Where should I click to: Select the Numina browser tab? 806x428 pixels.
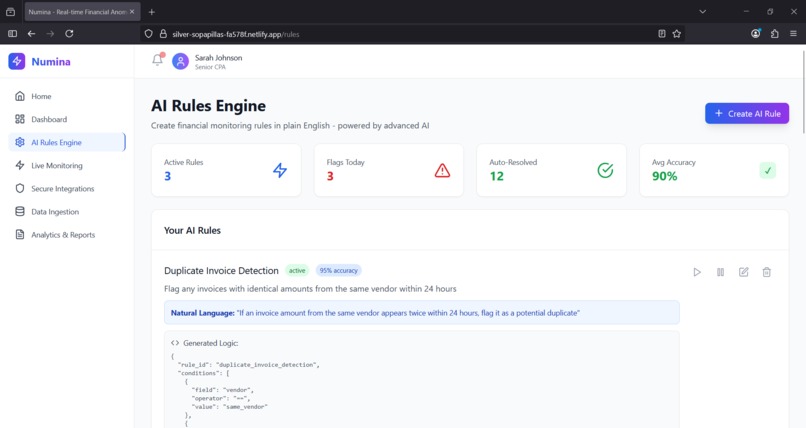click(x=82, y=12)
